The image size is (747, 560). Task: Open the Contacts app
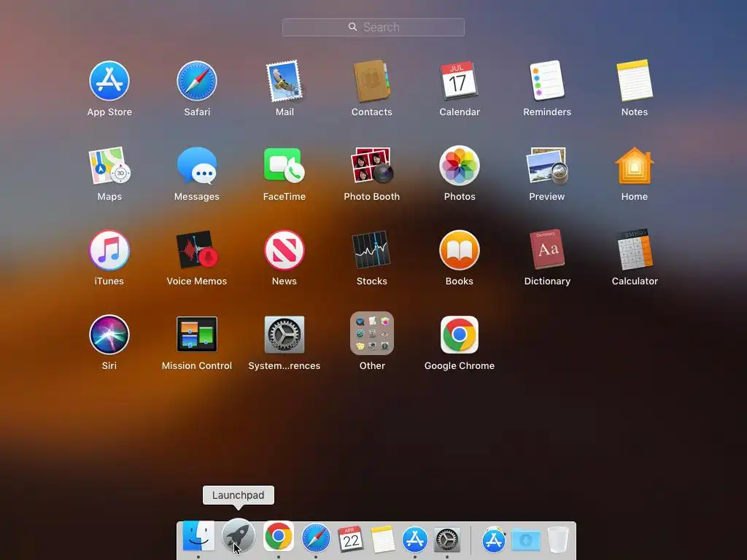[x=371, y=81]
